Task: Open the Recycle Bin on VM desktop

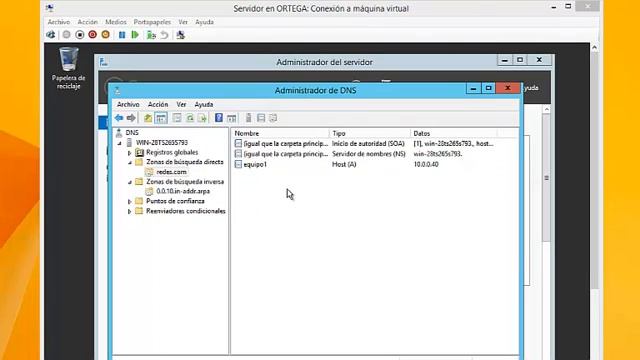Action: (x=69, y=68)
